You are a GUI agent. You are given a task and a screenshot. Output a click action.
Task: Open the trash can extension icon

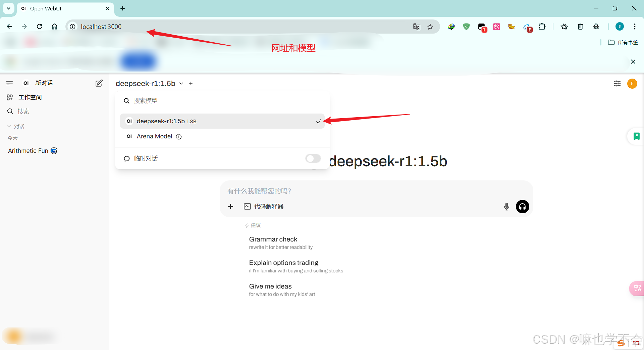point(580,27)
